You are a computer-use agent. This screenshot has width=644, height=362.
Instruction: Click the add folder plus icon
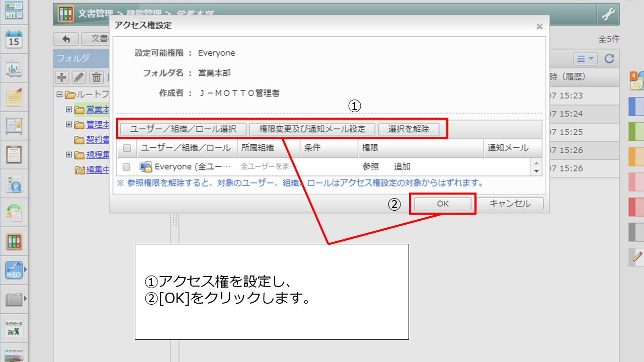tap(62, 77)
